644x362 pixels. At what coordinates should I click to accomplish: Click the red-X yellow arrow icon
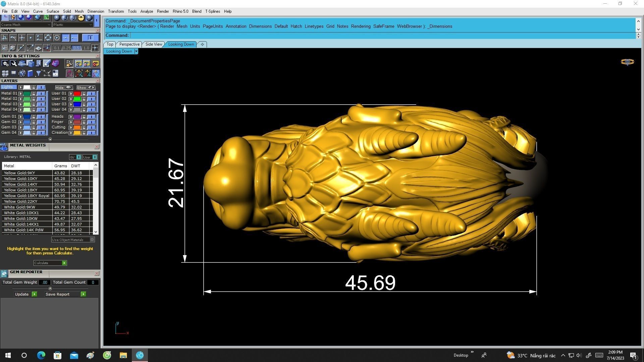pyautogui.click(x=96, y=63)
